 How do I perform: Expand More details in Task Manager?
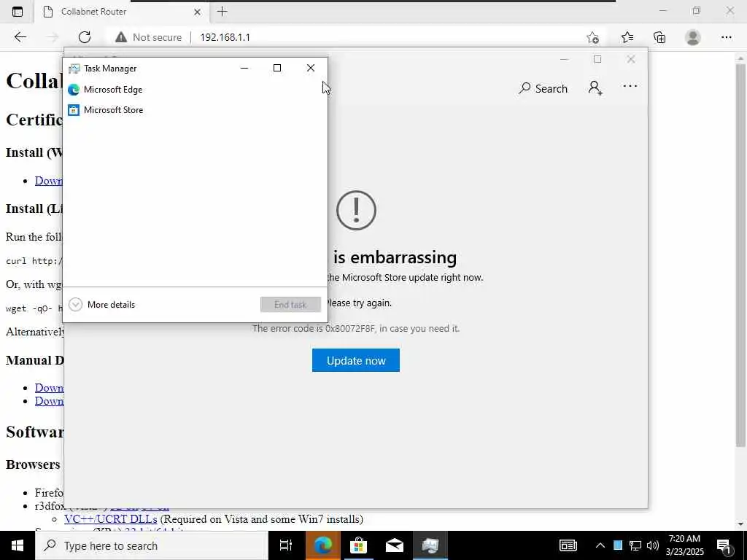coord(102,304)
